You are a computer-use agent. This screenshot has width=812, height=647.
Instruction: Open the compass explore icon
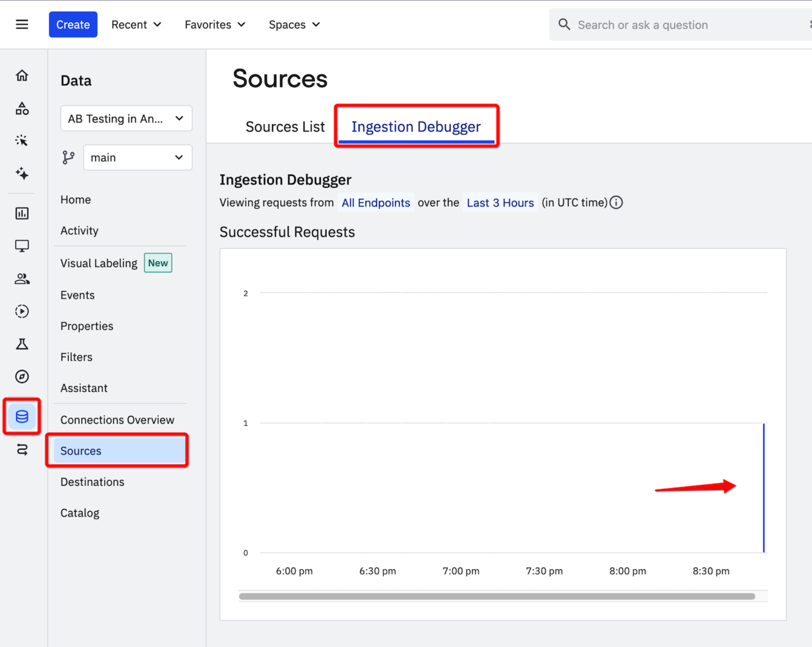22,376
